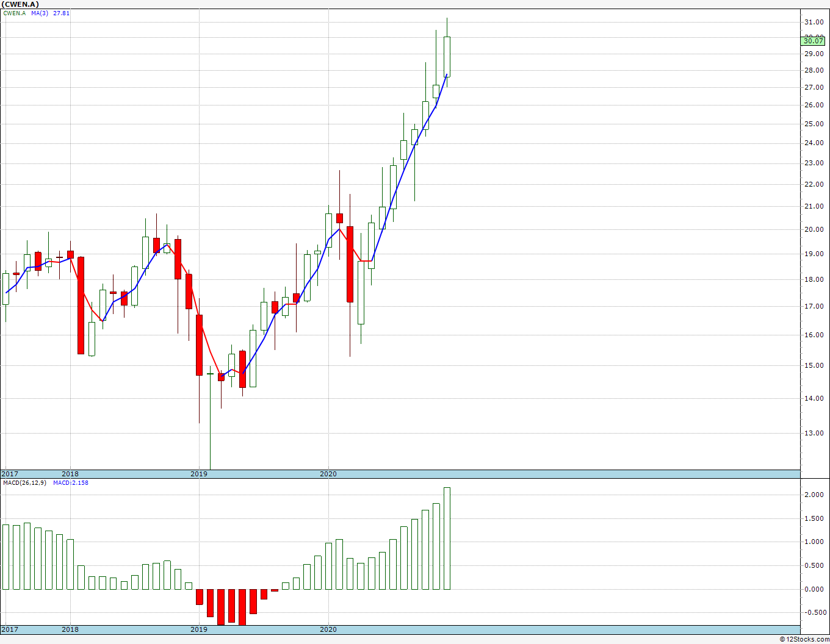
Task: Click 2018 on the price chart time axis
Action: pyautogui.click(x=70, y=474)
